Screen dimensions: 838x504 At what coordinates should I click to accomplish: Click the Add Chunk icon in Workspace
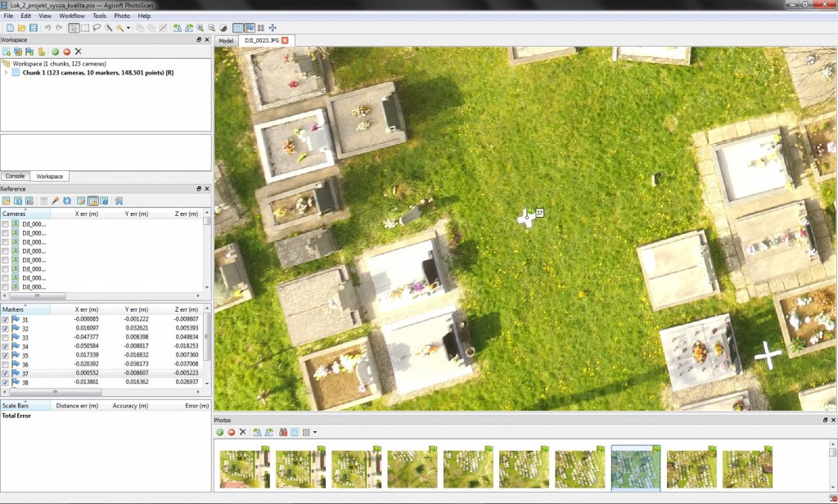(7, 52)
